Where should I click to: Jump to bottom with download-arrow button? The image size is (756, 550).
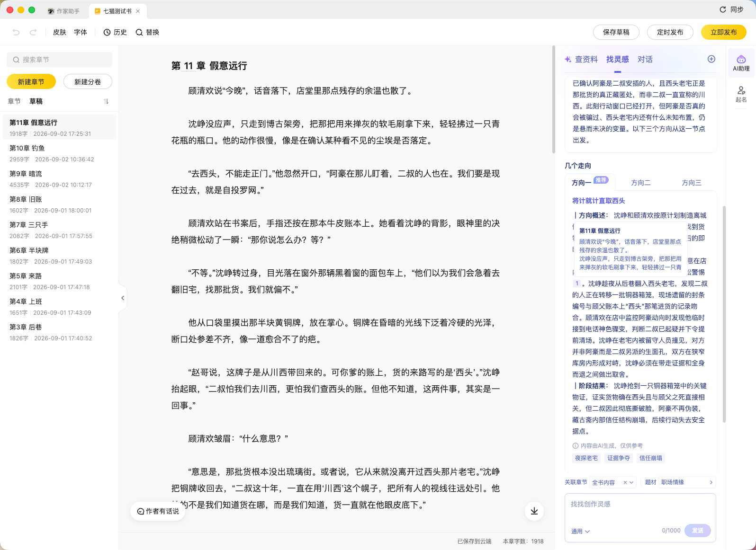[x=534, y=511]
